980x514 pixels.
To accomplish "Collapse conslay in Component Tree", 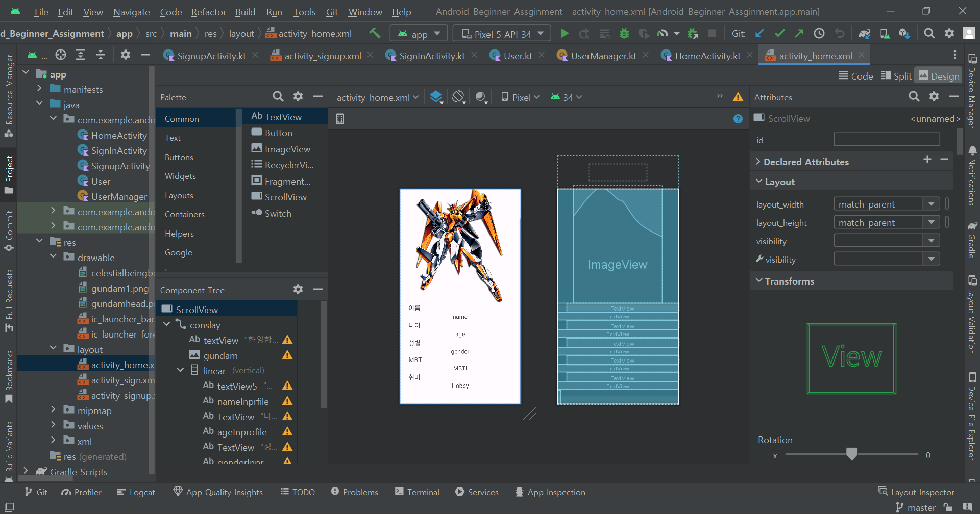I will [166, 324].
